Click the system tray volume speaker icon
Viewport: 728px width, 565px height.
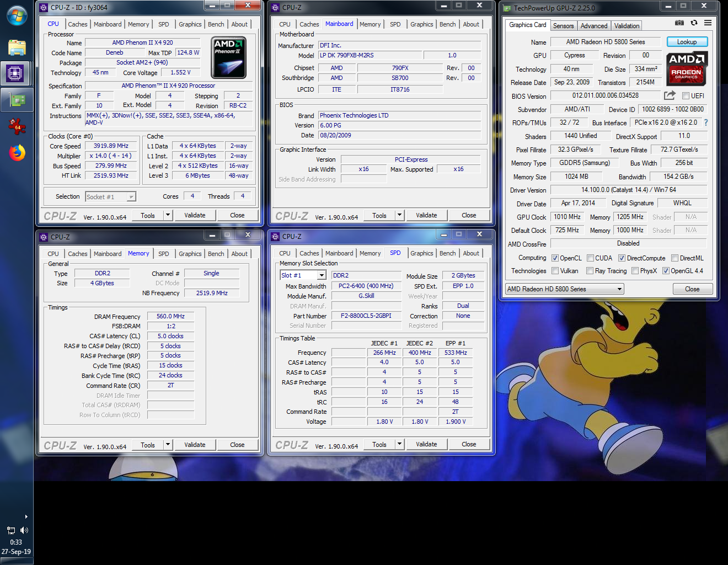24,530
